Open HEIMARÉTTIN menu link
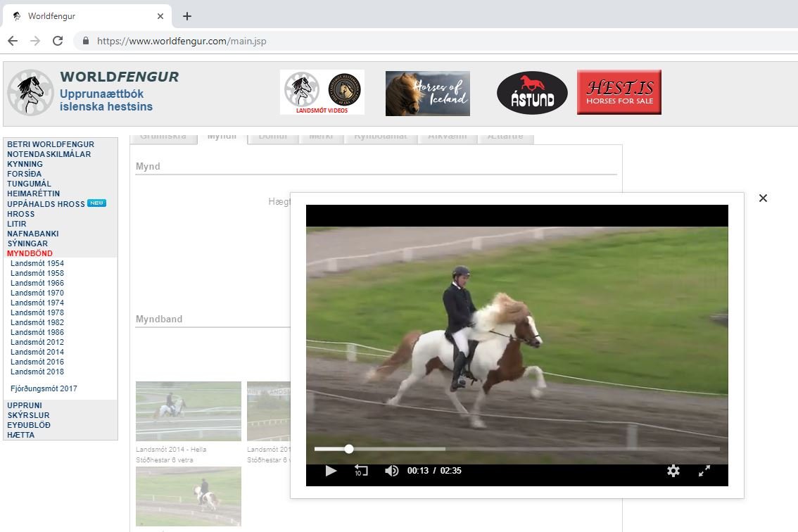This screenshot has height=532, width=798. coord(34,194)
